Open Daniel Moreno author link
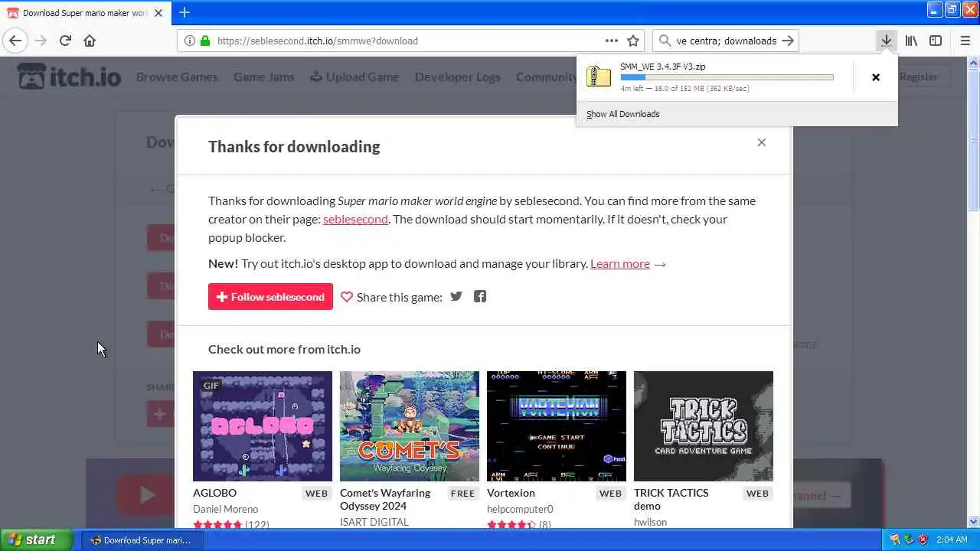The width and height of the screenshot is (980, 551). click(225, 509)
